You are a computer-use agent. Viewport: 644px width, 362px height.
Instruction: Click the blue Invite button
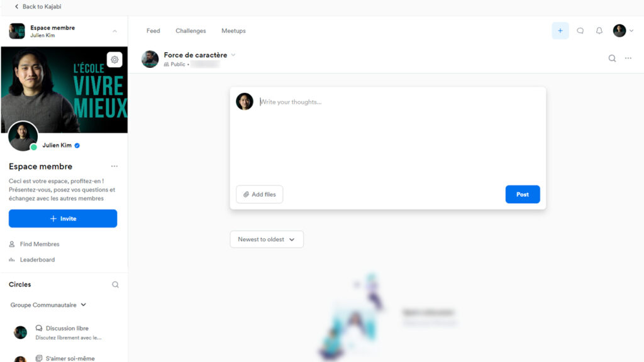coord(63,218)
